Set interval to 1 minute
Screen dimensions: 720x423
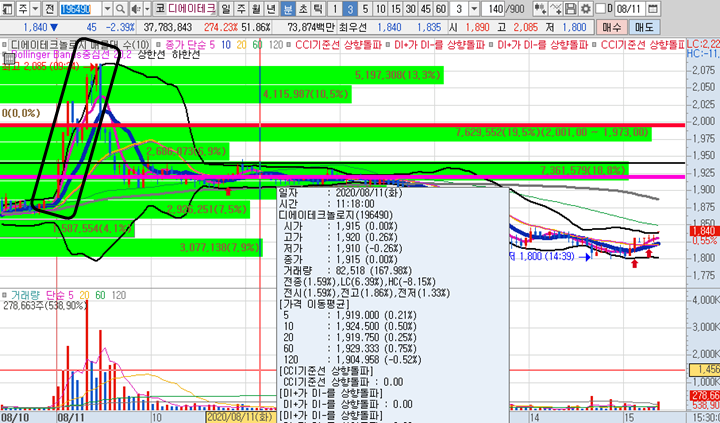335,8
